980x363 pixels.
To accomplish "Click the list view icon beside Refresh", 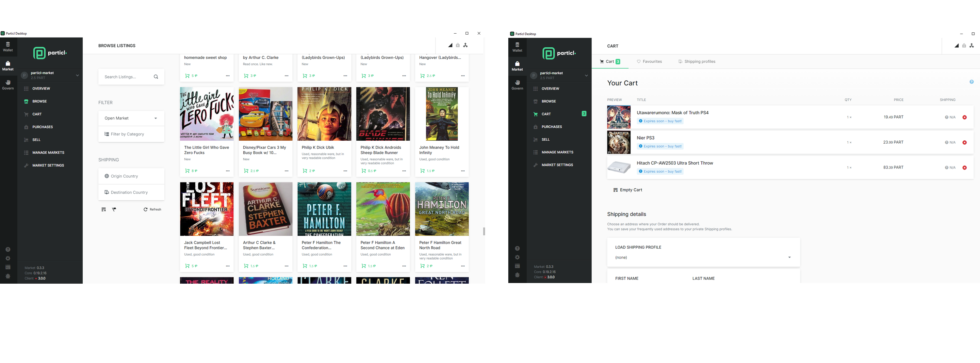I will [104, 210].
